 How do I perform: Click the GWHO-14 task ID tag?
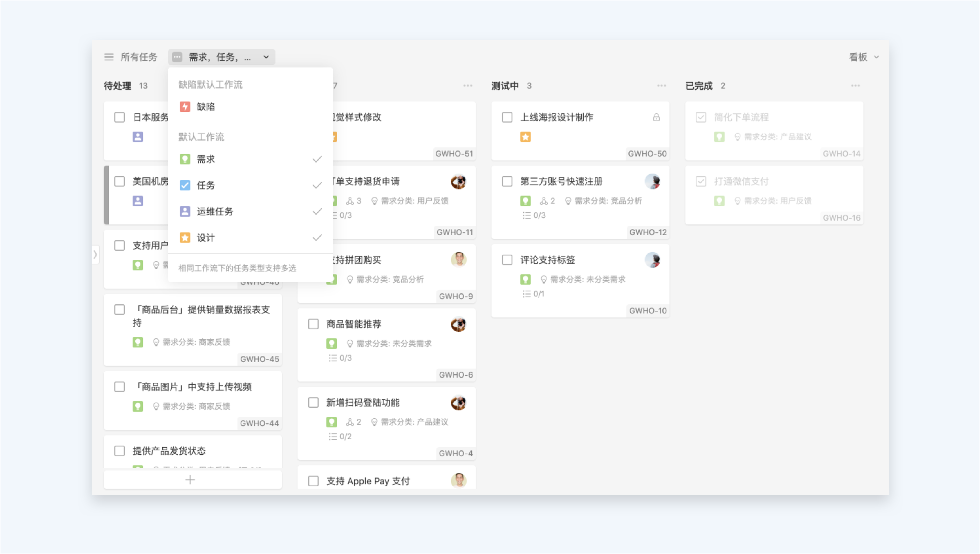click(x=842, y=154)
